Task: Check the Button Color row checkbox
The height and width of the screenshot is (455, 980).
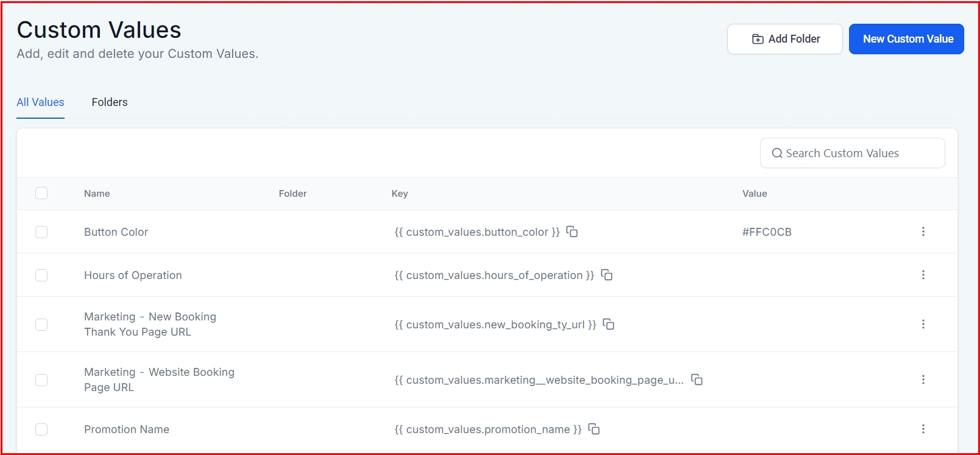Action: 41,232
